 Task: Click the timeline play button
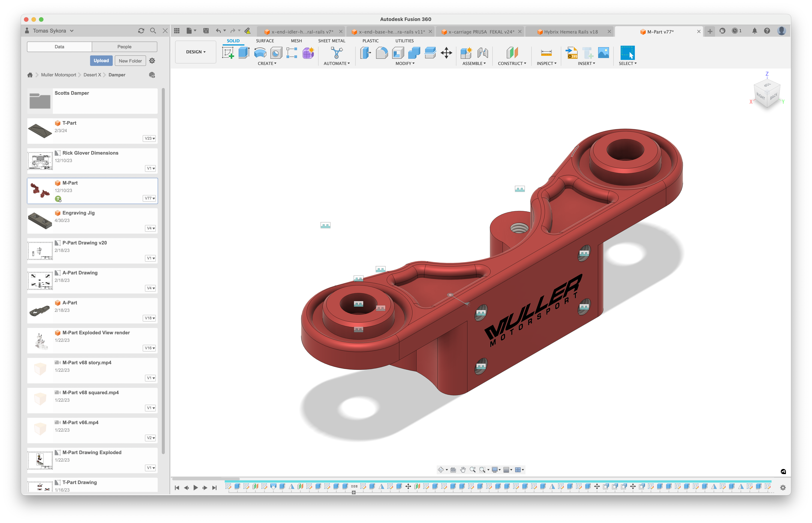tap(195, 488)
